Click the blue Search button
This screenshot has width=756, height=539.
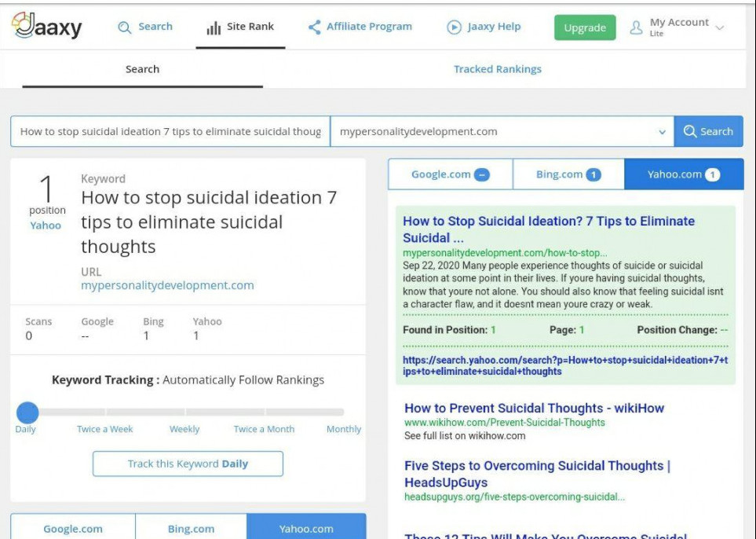[x=708, y=131]
